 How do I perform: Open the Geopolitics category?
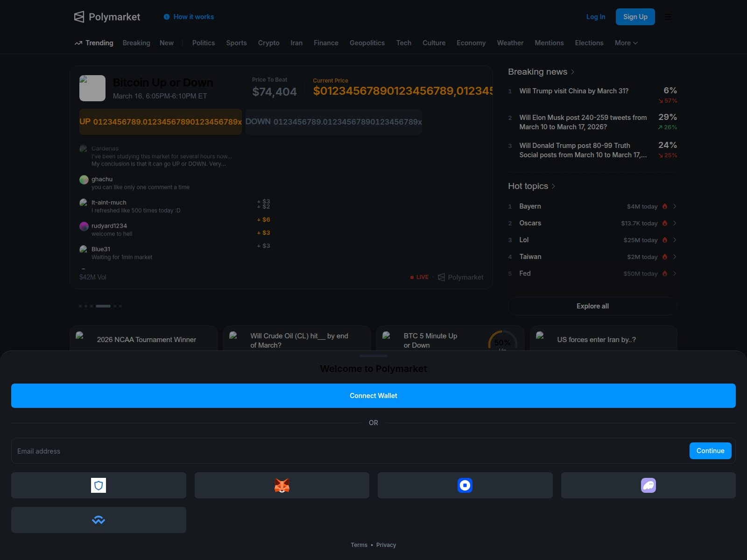pos(367,43)
